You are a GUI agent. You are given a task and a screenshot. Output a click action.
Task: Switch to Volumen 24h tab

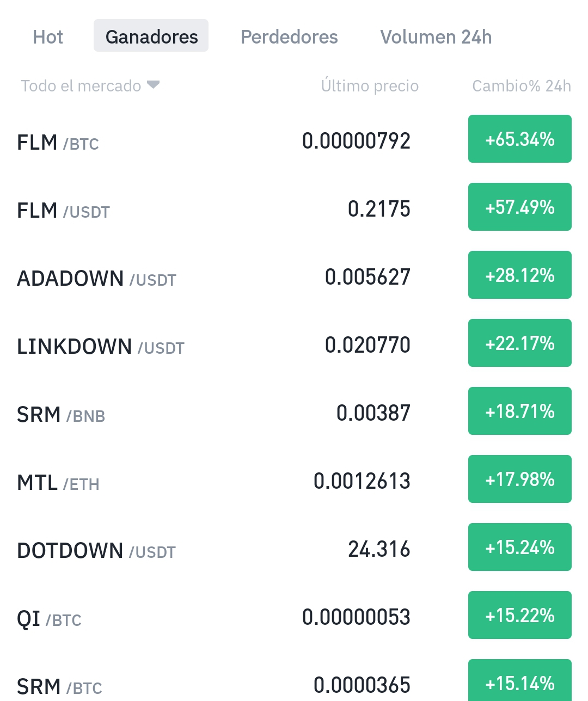coord(436,37)
